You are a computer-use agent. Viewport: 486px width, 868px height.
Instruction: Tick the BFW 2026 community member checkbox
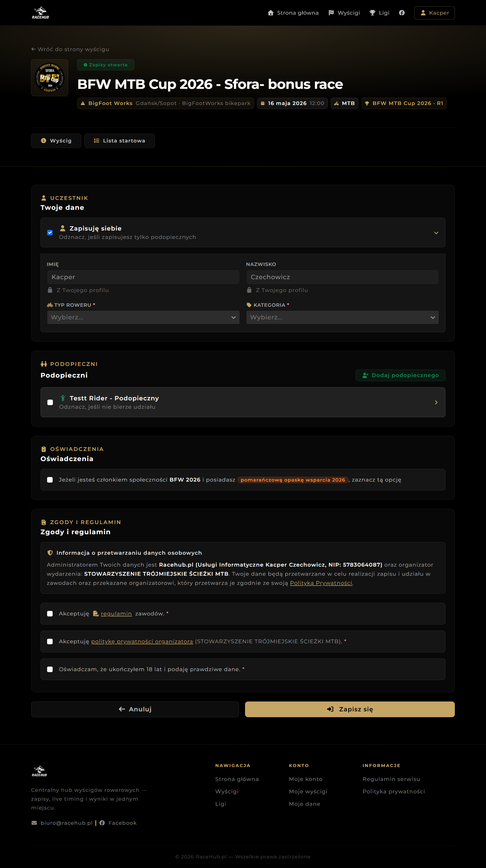coord(50,480)
